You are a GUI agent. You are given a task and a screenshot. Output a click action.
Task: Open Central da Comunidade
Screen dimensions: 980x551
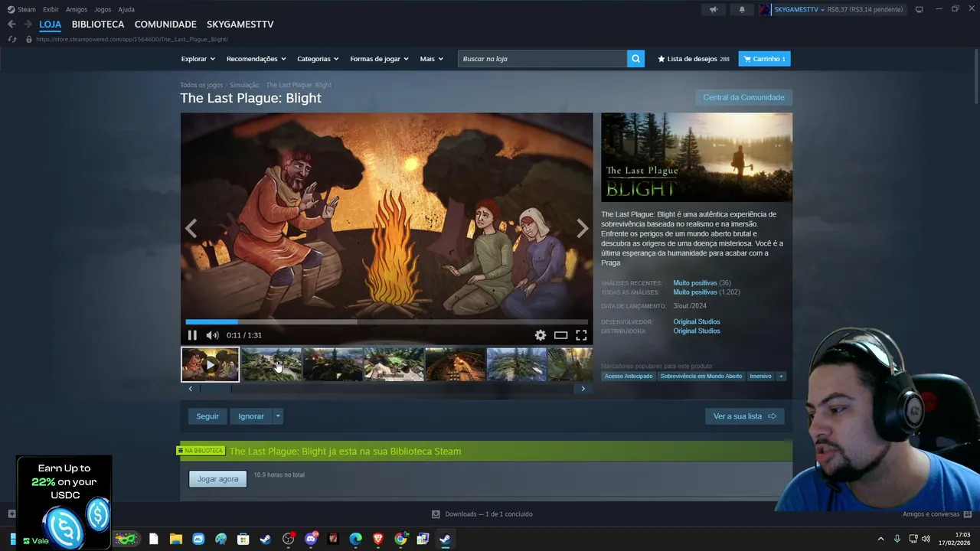click(743, 97)
